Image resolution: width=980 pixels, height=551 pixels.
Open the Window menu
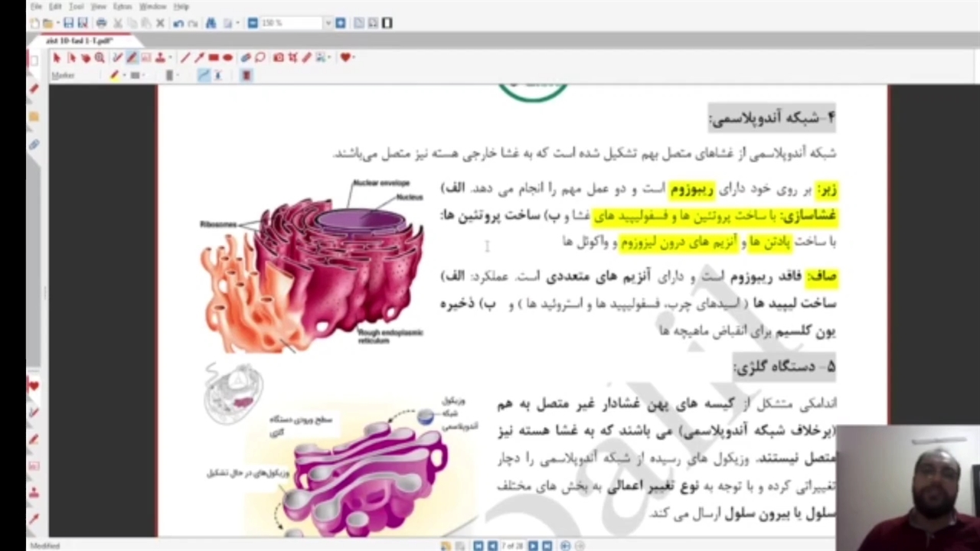pos(152,7)
